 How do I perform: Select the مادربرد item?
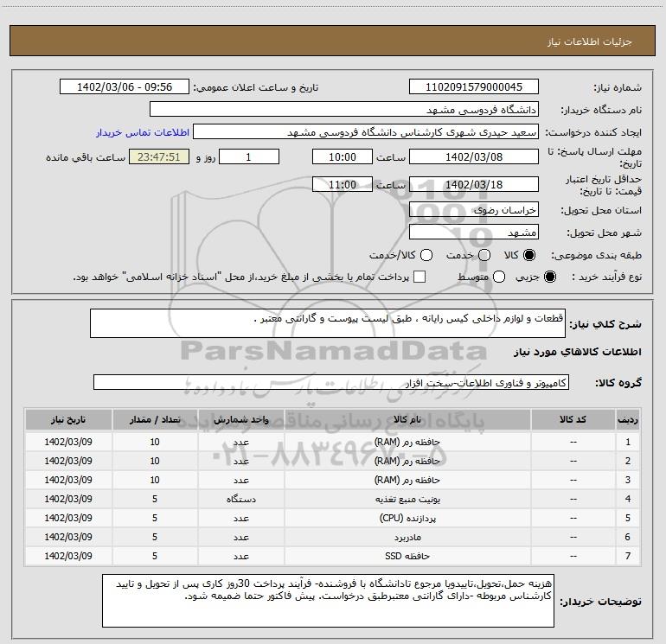coord(407,538)
